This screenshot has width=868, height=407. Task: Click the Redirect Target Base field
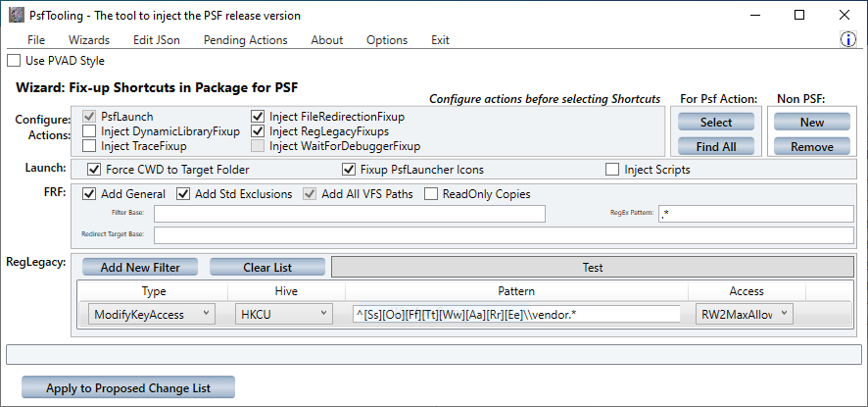(504, 234)
